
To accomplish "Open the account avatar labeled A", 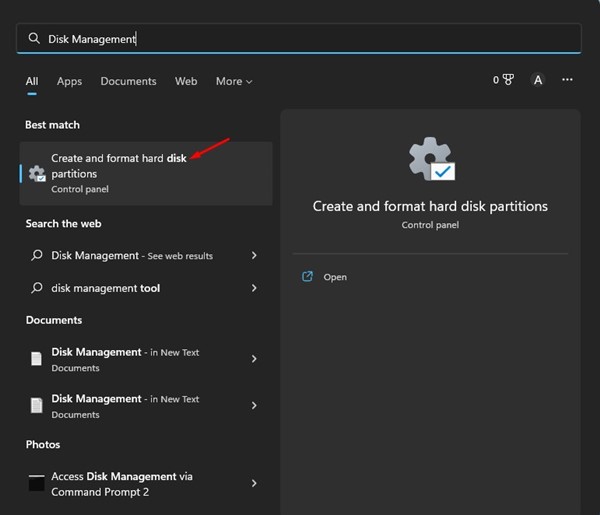I will pyautogui.click(x=537, y=80).
